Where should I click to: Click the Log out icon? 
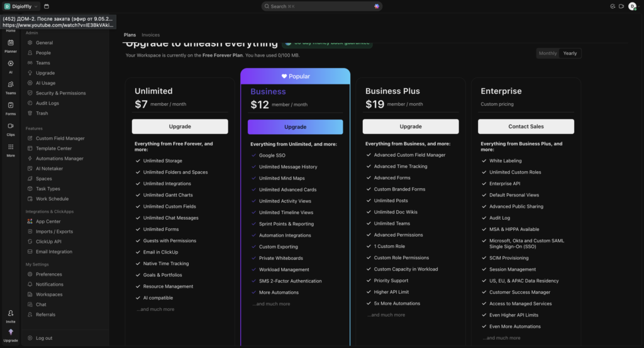coord(30,338)
